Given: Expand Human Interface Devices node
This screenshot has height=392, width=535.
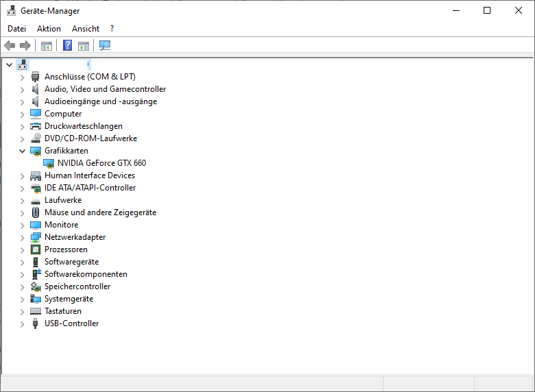Looking at the screenshot, I should click(x=23, y=176).
